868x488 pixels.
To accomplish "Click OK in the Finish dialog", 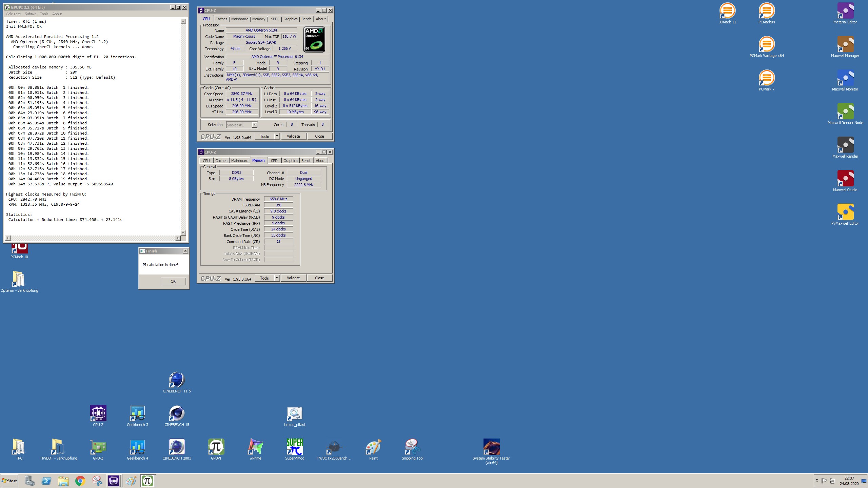I will pyautogui.click(x=173, y=281).
